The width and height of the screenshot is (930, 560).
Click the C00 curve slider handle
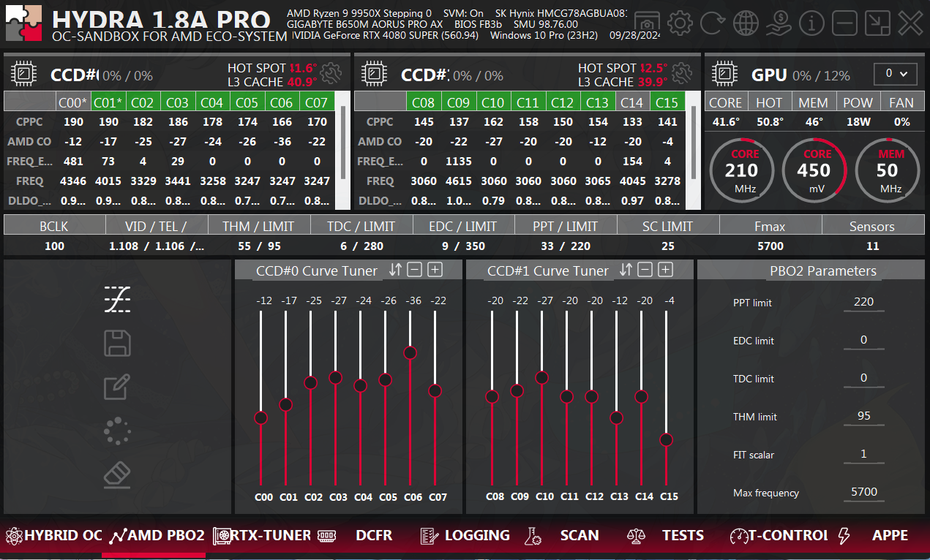261,417
